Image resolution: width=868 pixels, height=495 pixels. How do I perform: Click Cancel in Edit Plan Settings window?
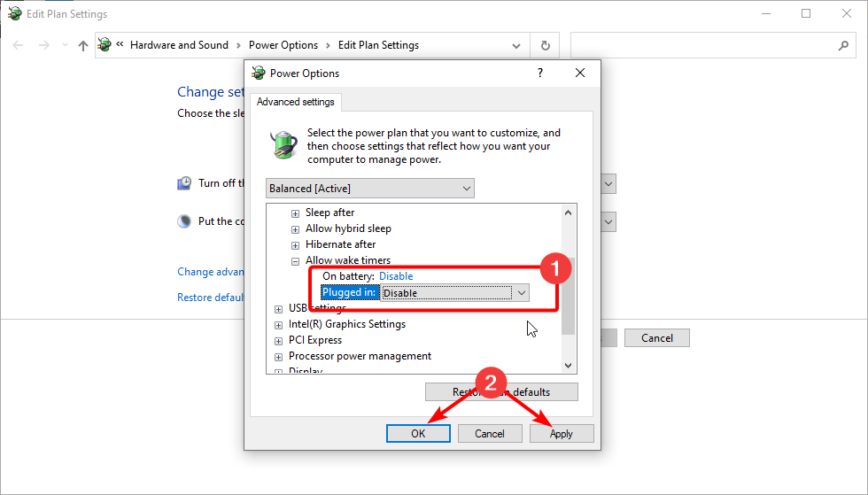(657, 337)
